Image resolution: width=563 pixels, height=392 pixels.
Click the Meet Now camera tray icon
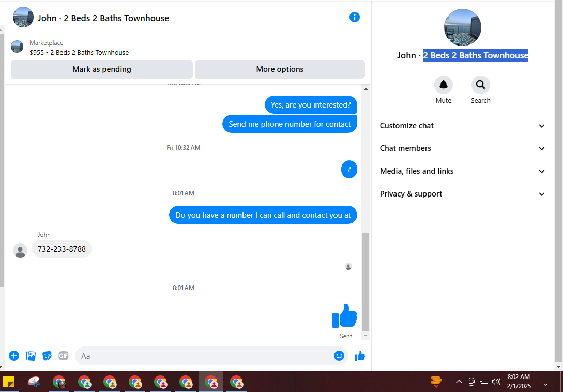tap(471, 382)
